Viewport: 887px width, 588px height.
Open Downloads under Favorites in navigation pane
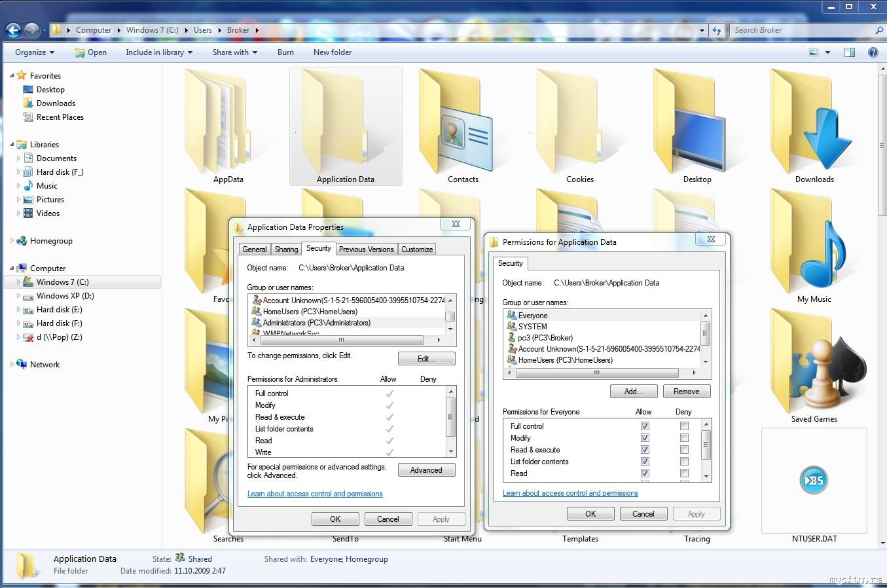click(56, 103)
